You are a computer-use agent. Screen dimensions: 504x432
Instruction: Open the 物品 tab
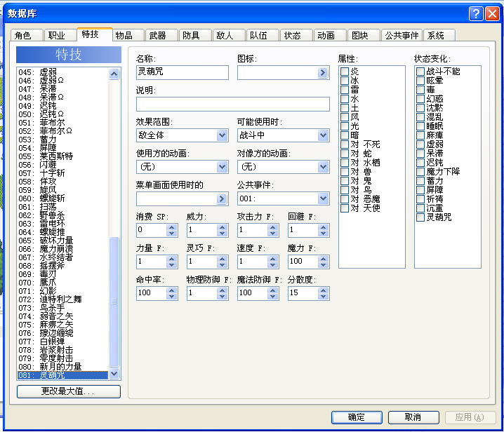128,35
